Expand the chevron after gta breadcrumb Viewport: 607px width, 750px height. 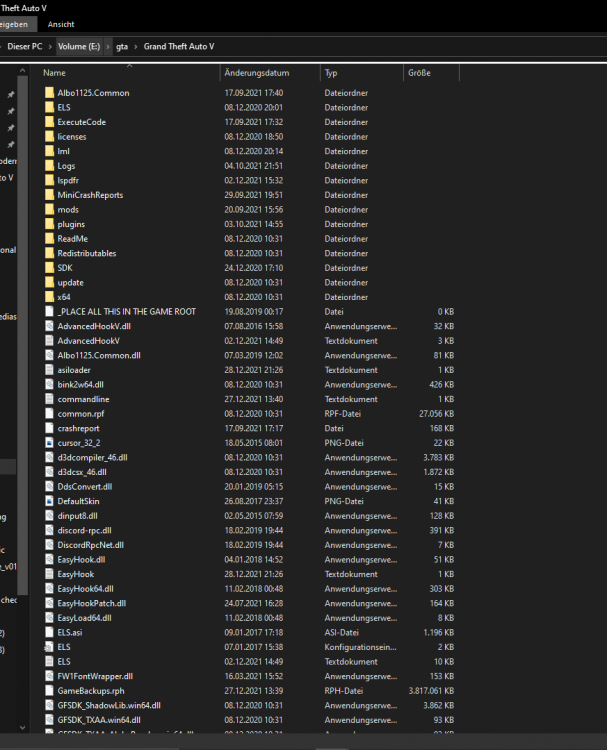tap(136, 46)
